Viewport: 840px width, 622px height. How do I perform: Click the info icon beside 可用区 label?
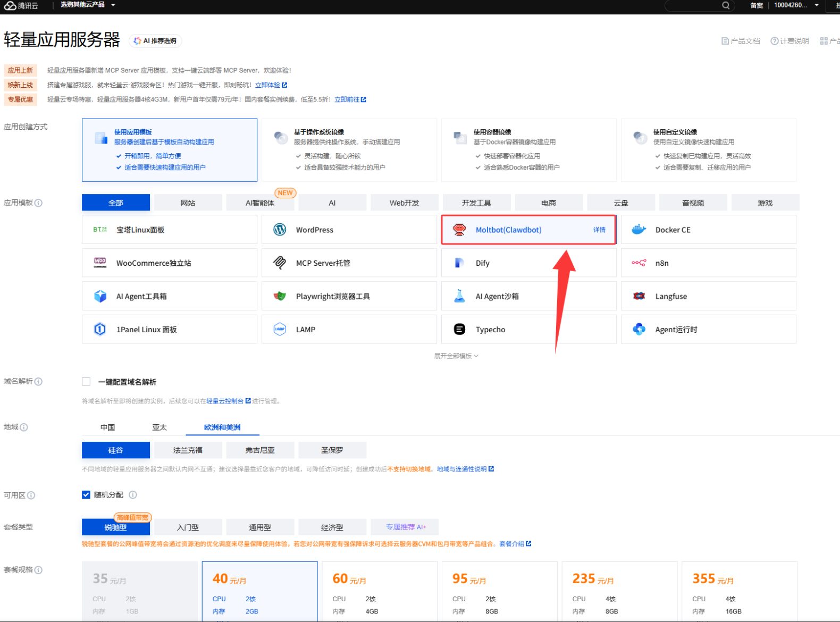click(x=31, y=495)
